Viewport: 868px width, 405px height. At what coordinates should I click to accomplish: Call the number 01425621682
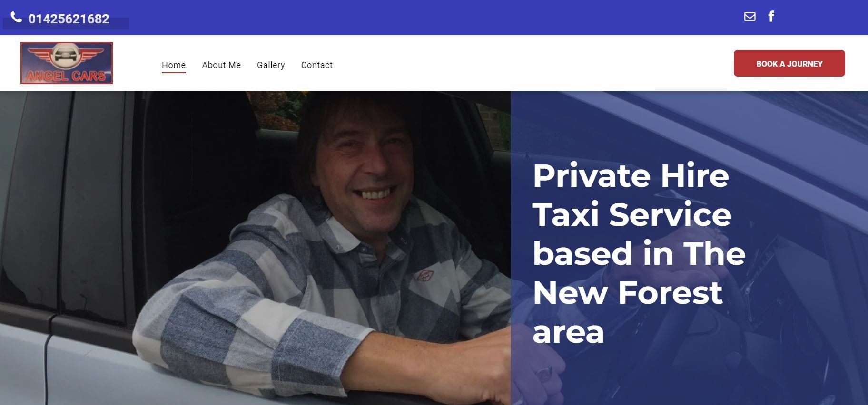(x=69, y=19)
